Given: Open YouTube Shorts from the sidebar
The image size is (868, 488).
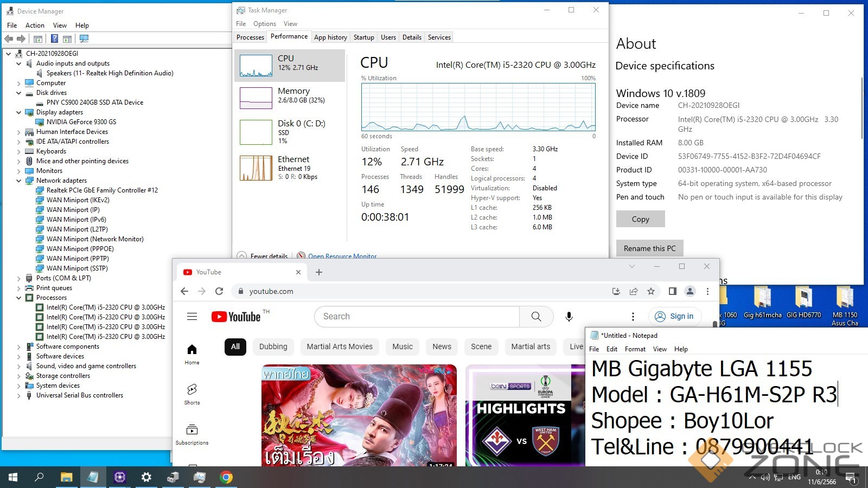Looking at the screenshot, I should tap(192, 394).
